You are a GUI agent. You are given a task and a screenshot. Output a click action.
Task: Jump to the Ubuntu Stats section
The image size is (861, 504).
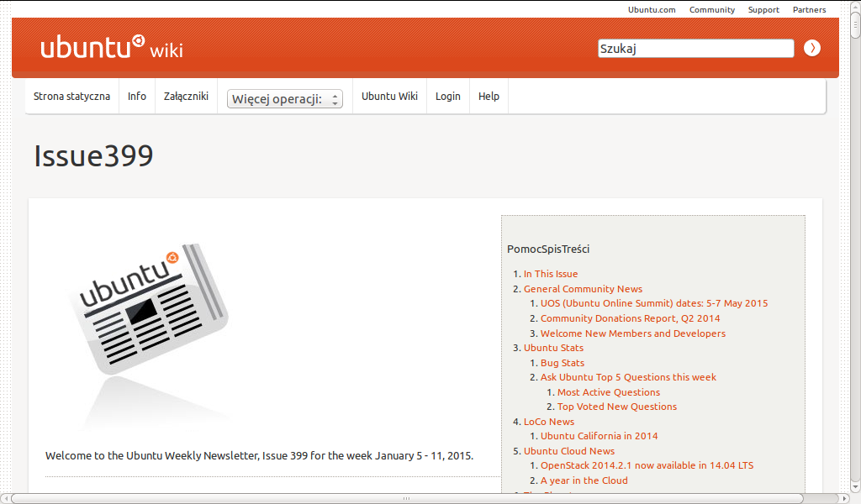coord(553,348)
